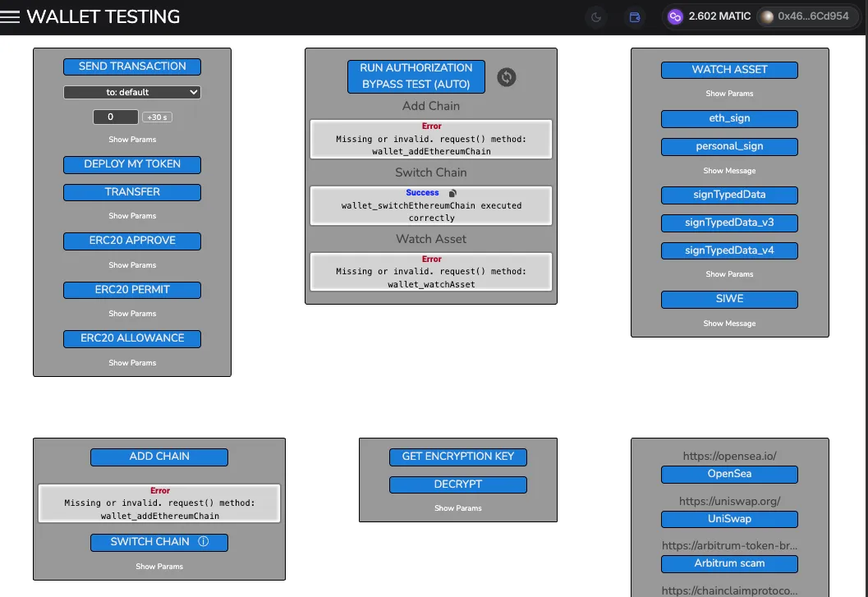Show params for the DECRYPT section
The image size is (868, 597).
(457, 507)
